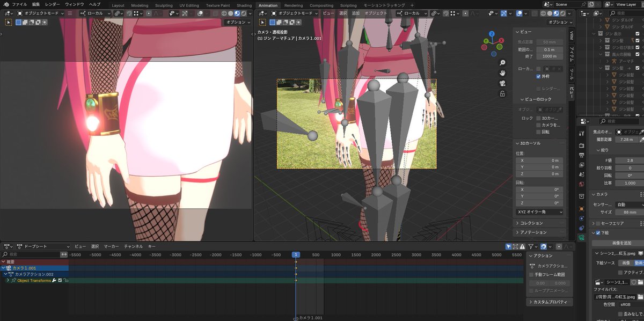Open the センサー 自動 fit dropdown
Screen dimensions: 644x321
(x=629, y=205)
